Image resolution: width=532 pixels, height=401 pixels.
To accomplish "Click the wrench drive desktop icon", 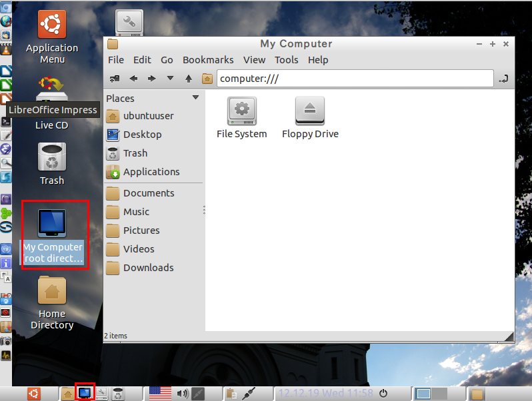I will pyautogui.click(x=129, y=23).
